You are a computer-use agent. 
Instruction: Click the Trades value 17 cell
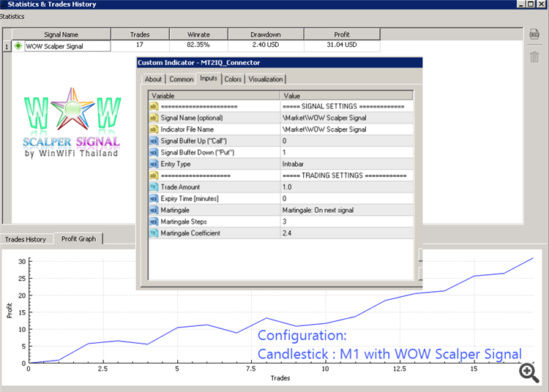point(140,45)
